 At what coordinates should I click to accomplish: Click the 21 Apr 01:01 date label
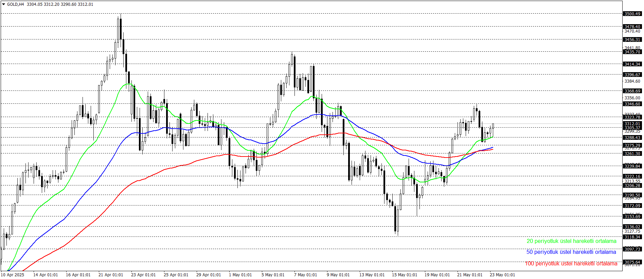click(x=111, y=275)
